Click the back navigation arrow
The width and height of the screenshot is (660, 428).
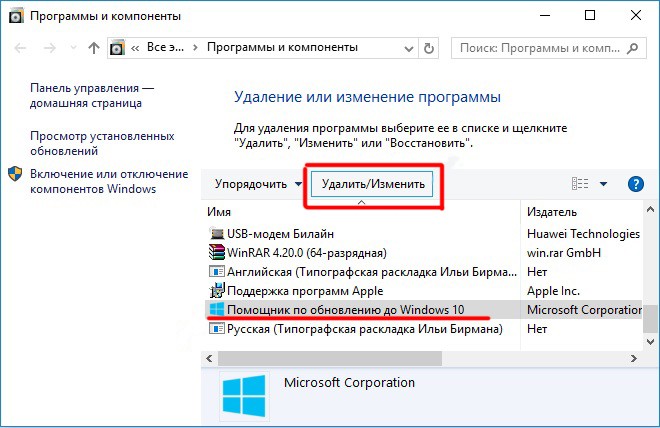(20, 48)
